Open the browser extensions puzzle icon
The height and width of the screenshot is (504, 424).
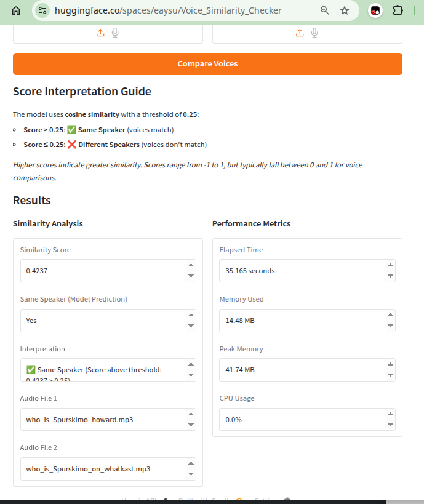(x=398, y=10)
